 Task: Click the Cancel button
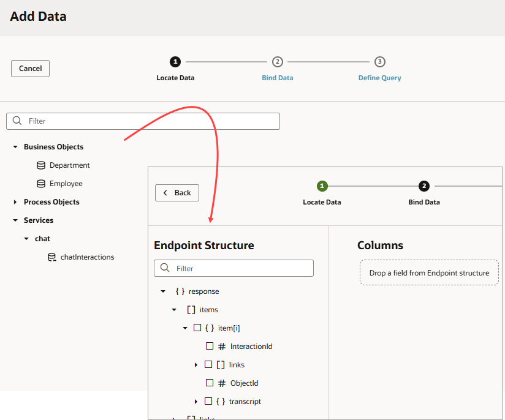pos(30,68)
